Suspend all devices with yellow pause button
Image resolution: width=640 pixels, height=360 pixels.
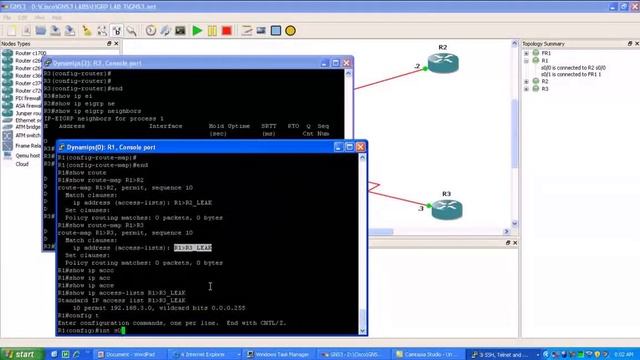(x=212, y=31)
